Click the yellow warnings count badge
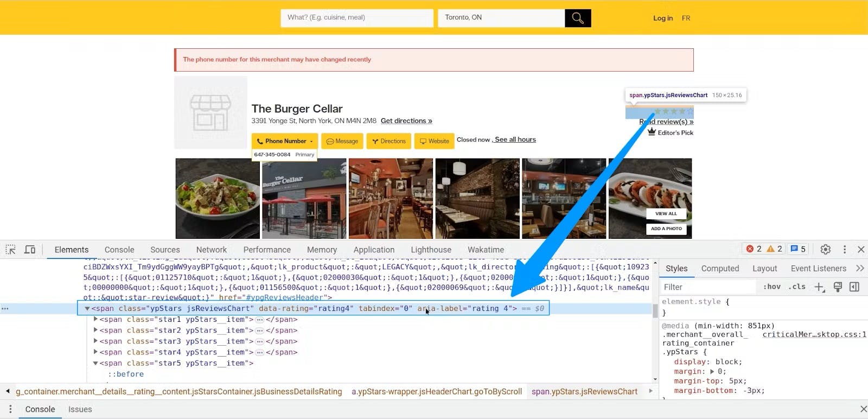Screen dimensions: 868x419 tap(774, 249)
